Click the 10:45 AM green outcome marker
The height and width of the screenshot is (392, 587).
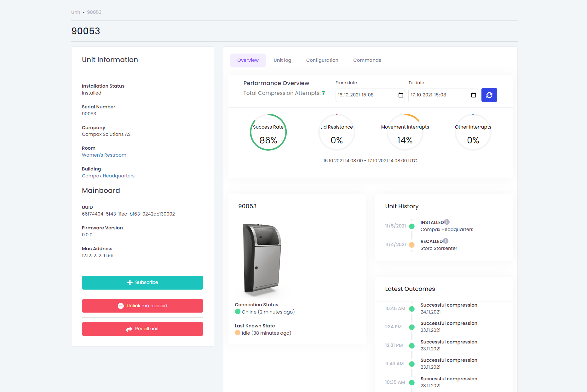coord(411,309)
